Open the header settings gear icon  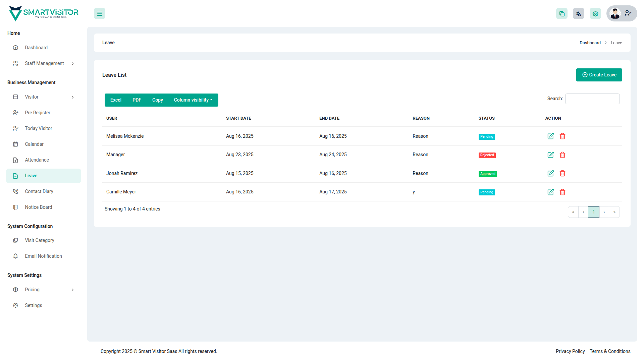coord(595,14)
